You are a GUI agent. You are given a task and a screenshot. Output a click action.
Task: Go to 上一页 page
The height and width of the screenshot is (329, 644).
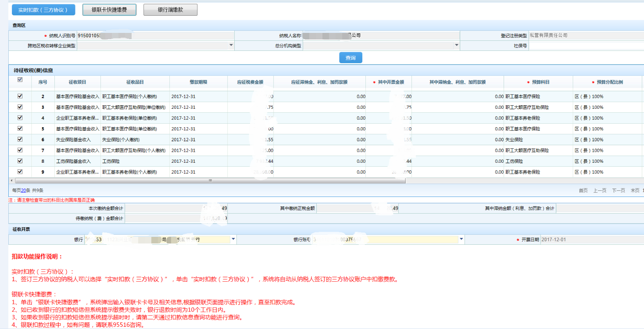(x=600, y=190)
